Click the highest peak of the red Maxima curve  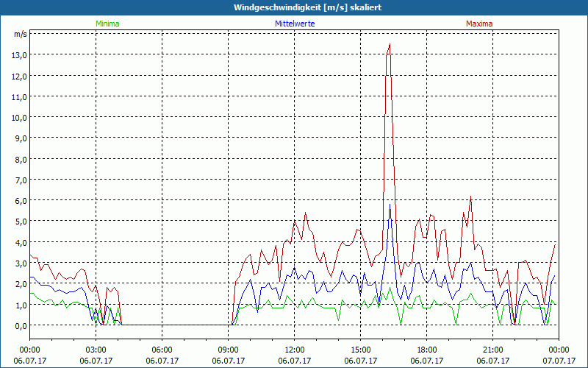coord(389,44)
